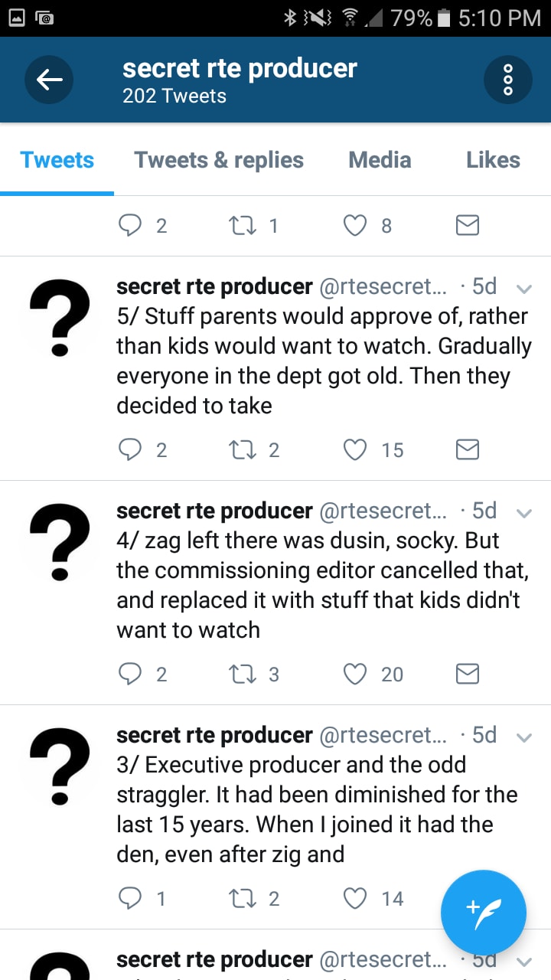Expand options chevron on 4/ tweet
Image resolution: width=551 pixels, height=980 pixels.
(x=524, y=513)
